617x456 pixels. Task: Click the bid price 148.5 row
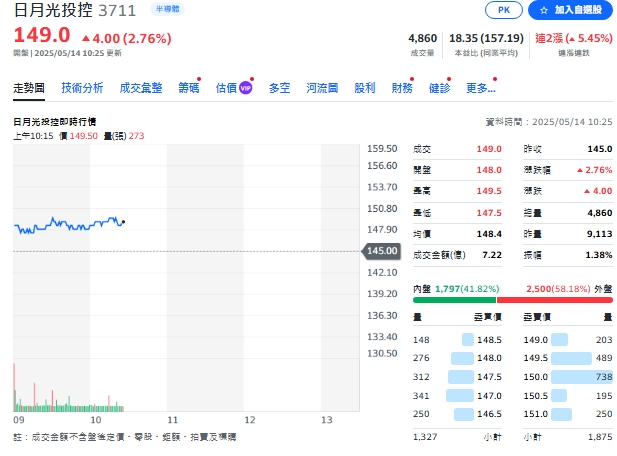coord(457,340)
